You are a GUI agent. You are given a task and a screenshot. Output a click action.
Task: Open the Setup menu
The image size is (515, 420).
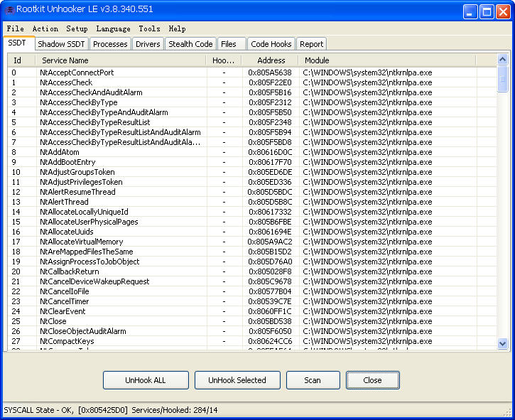pyautogui.click(x=77, y=29)
